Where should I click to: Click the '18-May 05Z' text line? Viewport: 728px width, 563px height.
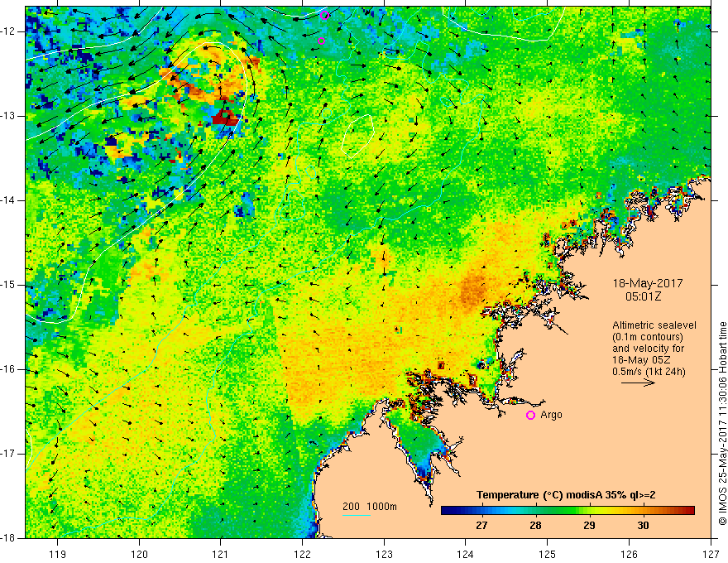(x=641, y=360)
